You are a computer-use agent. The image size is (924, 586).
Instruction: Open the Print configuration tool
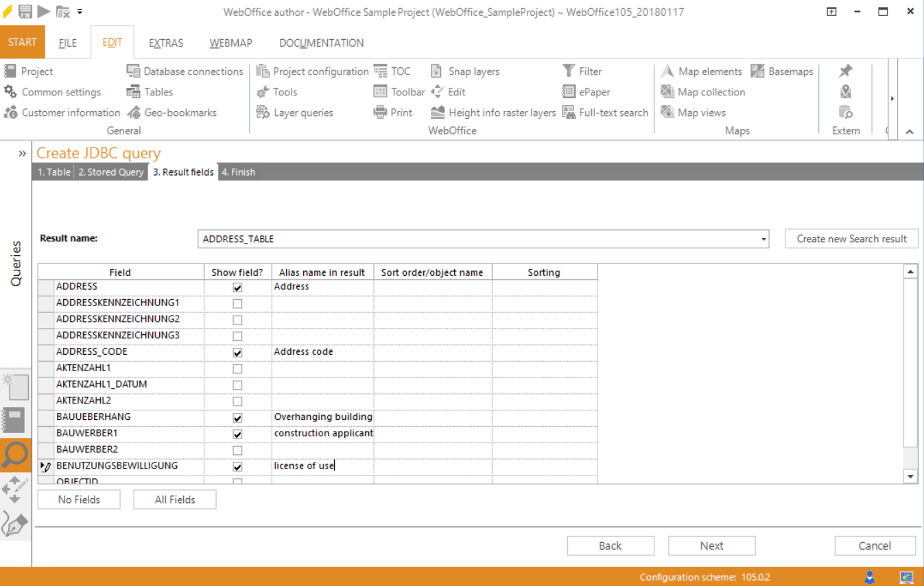pos(392,112)
